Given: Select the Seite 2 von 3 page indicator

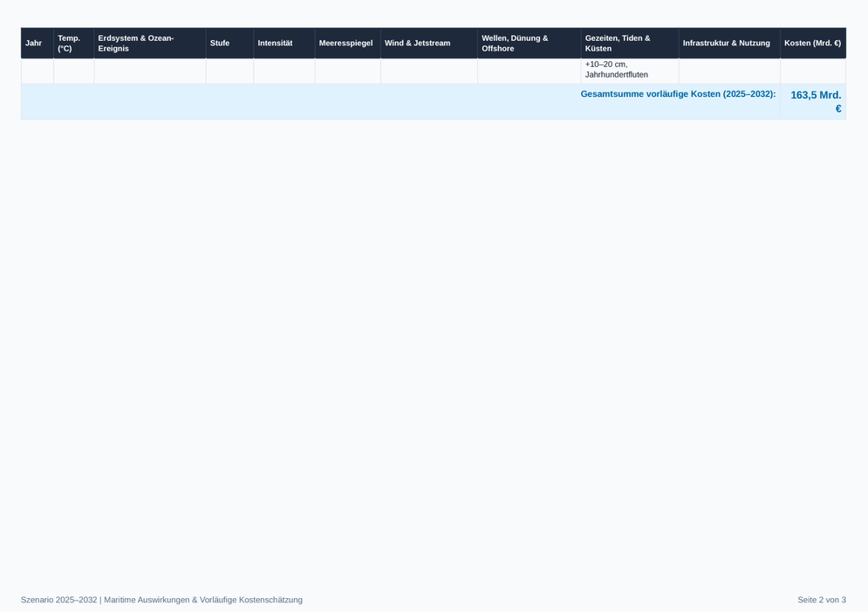Looking at the screenshot, I should click(822, 600).
